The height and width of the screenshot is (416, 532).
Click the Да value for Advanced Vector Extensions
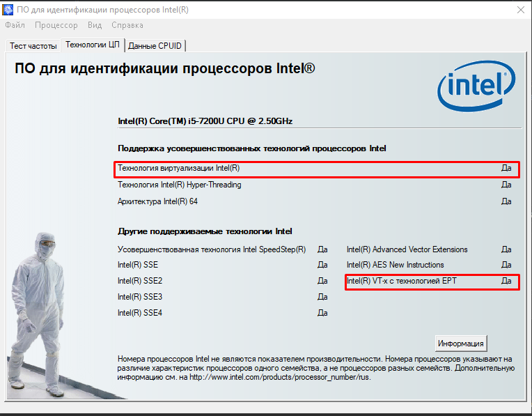click(506, 249)
